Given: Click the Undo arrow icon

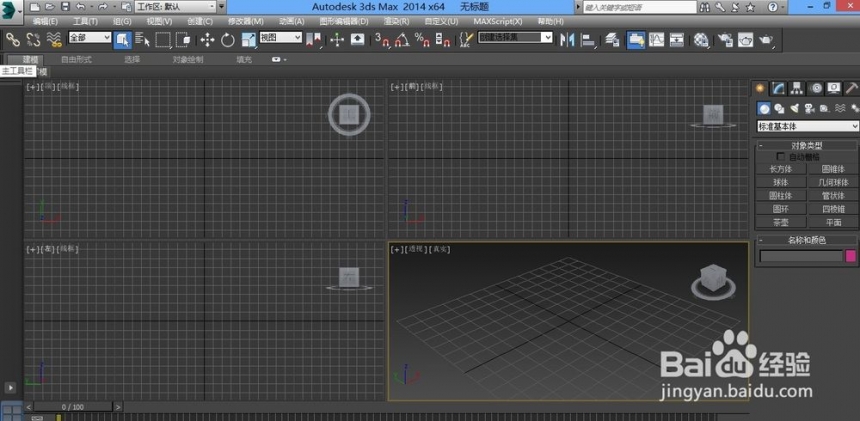Looking at the screenshot, I should 81,7.
